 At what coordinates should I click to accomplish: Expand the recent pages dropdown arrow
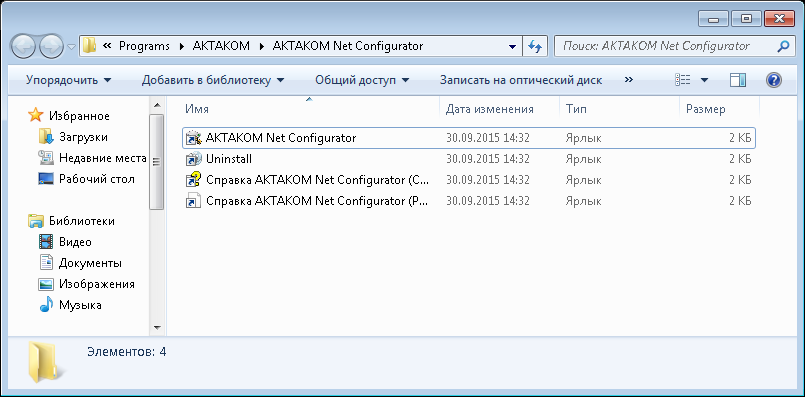pyautogui.click(x=72, y=47)
